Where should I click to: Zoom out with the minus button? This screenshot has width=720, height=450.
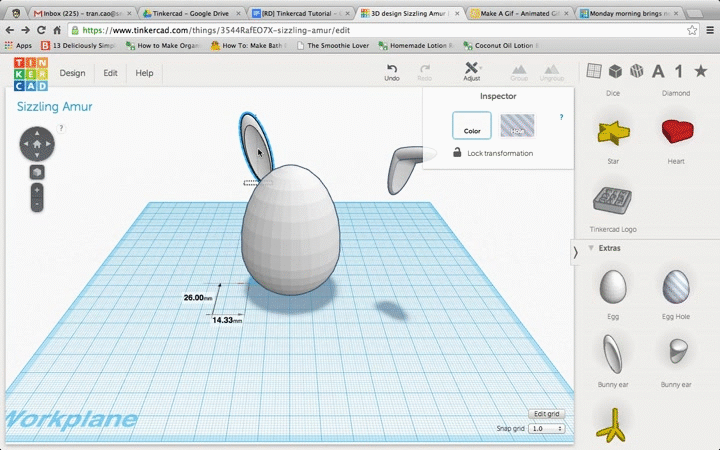click(37, 204)
